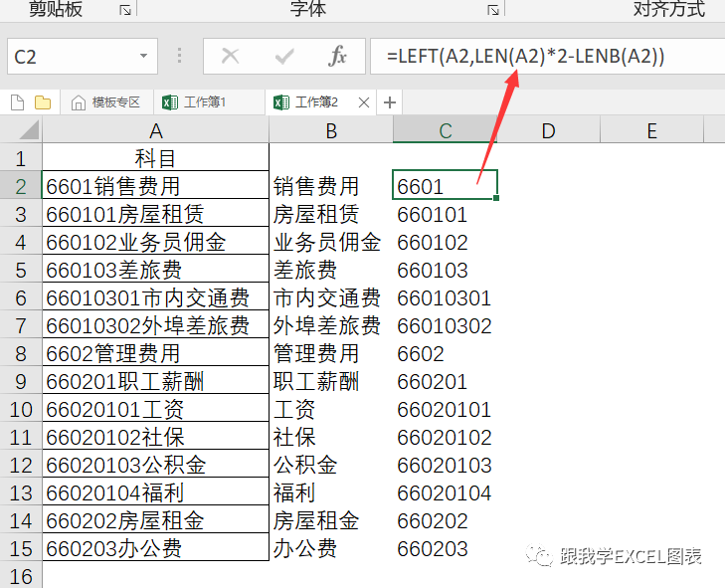Click cell containing 66020103公积金
Screen dimensions: 725x588
click(155, 464)
